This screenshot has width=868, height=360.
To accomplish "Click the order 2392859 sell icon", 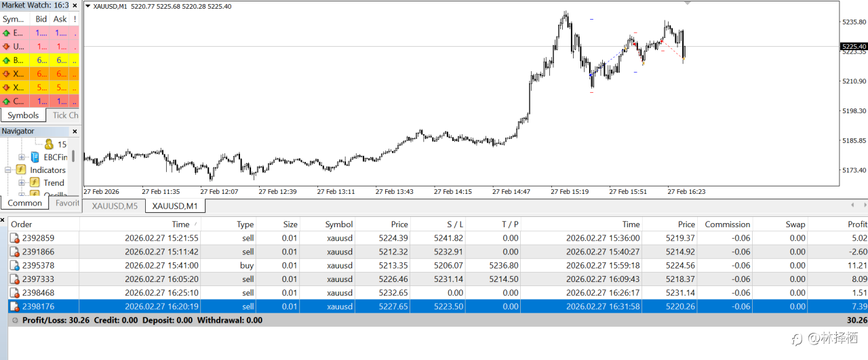I will (x=14, y=238).
